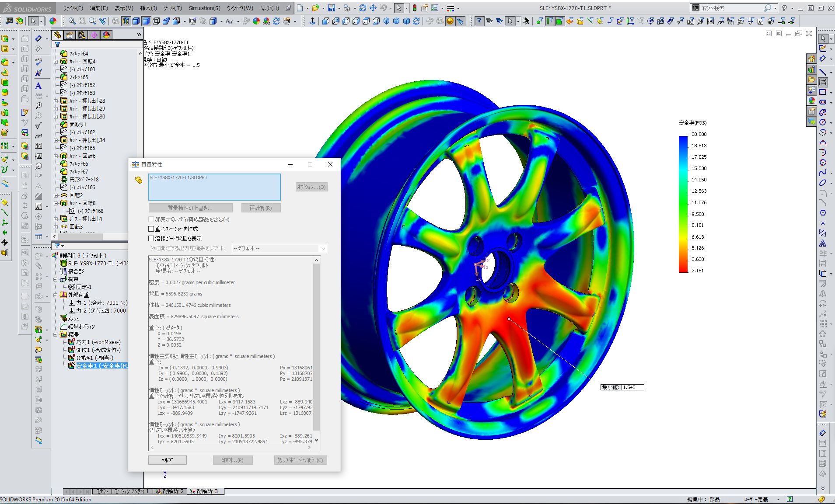Expand the カット - 回転4 feature node
835x504 pixels.
pos(56,62)
